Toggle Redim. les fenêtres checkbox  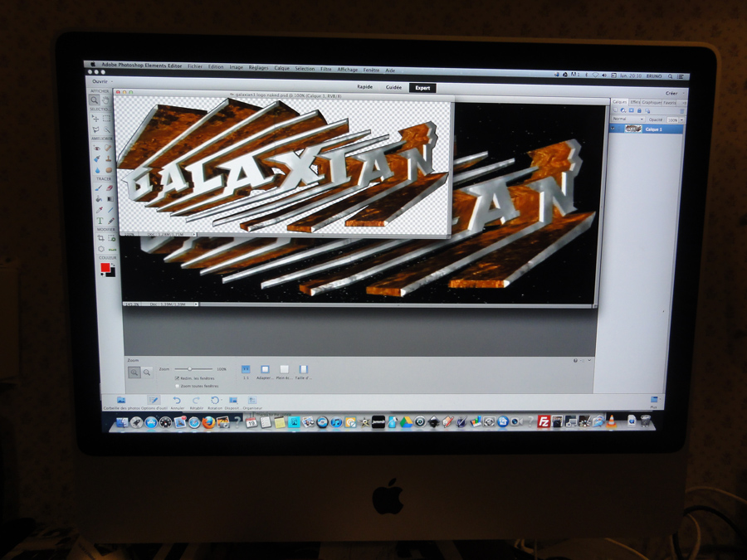pos(177,378)
